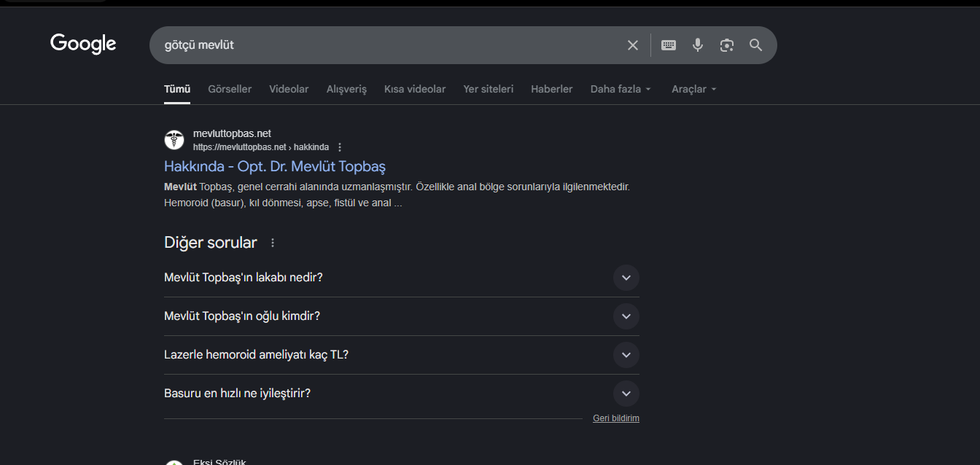The height and width of the screenshot is (465, 980).
Task: Click the Geri bildirim link
Action: pyautogui.click(x=616, y=418)
